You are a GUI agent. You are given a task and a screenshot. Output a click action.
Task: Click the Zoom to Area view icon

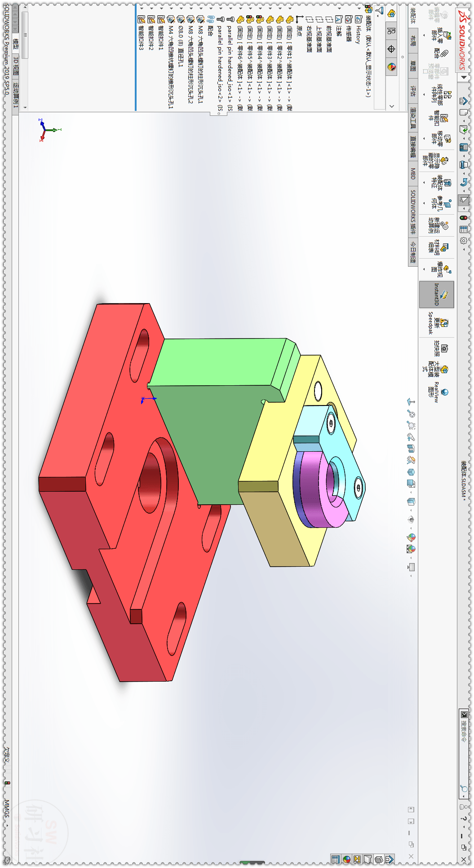pos(411,425)
